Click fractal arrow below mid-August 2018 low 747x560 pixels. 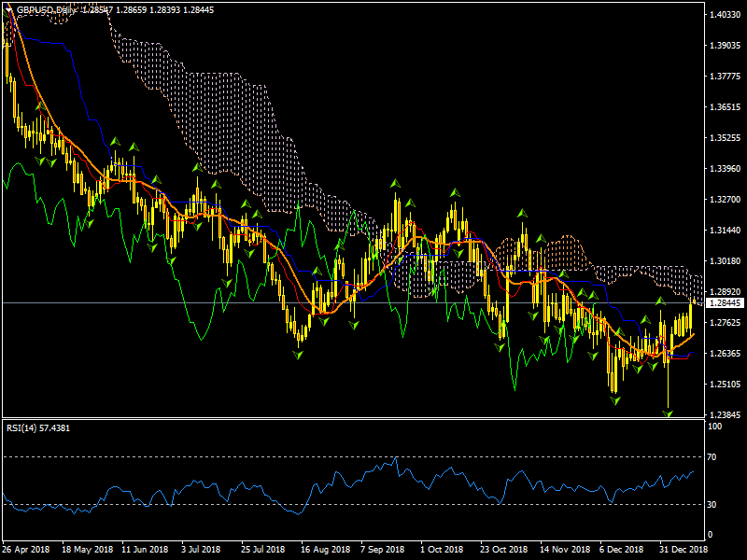(299, 356)
